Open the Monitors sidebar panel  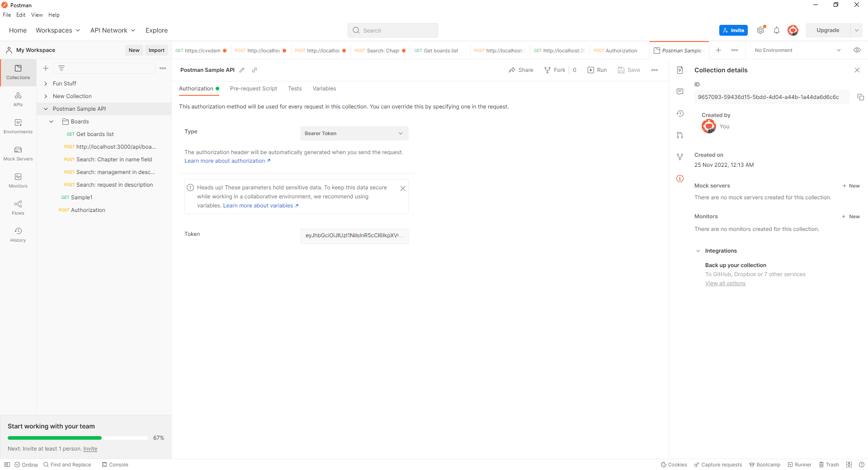(x=18, y=181)
